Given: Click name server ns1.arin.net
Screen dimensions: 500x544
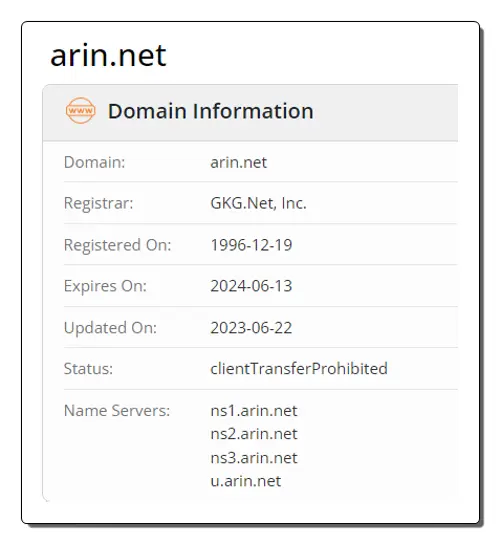Looking at the screenshot, I should (x=254, y=411).
